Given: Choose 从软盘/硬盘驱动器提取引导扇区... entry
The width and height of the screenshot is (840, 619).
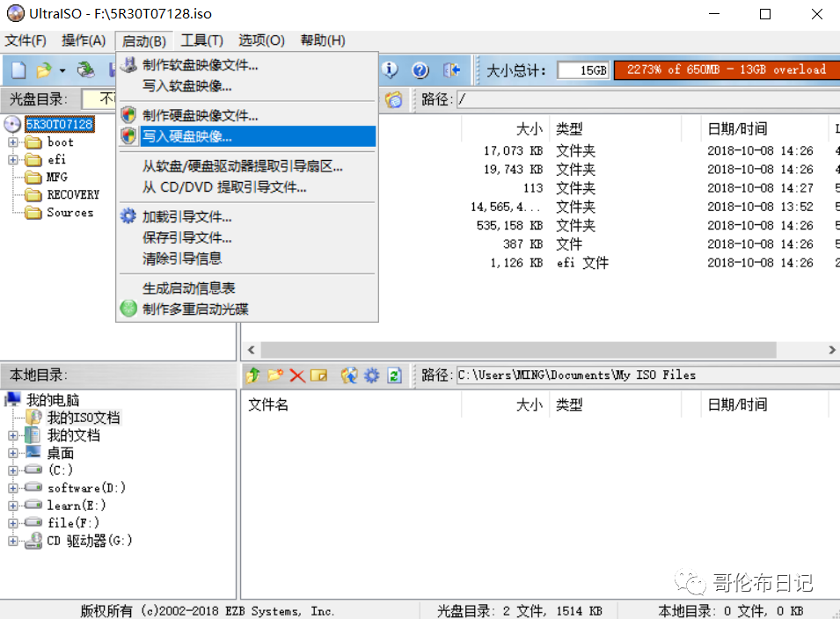Looking at the screenshot, I should pyautogui.click(x=247, y=166).
